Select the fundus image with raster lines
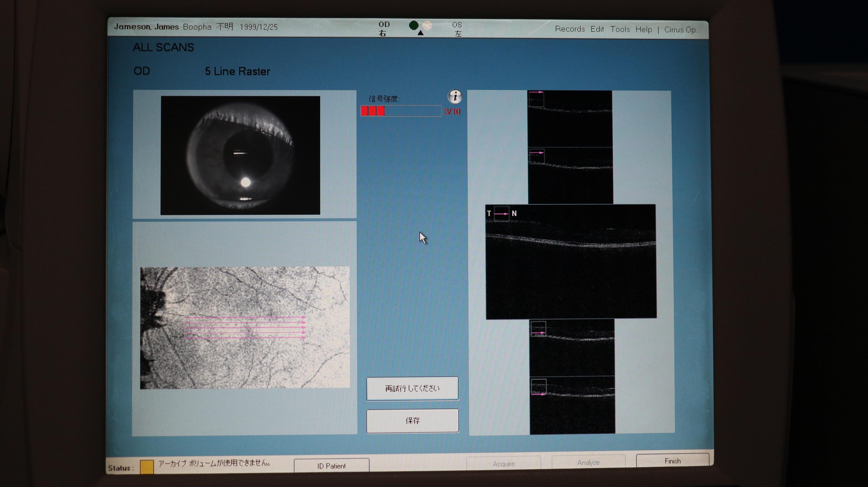 click(245, 328)
